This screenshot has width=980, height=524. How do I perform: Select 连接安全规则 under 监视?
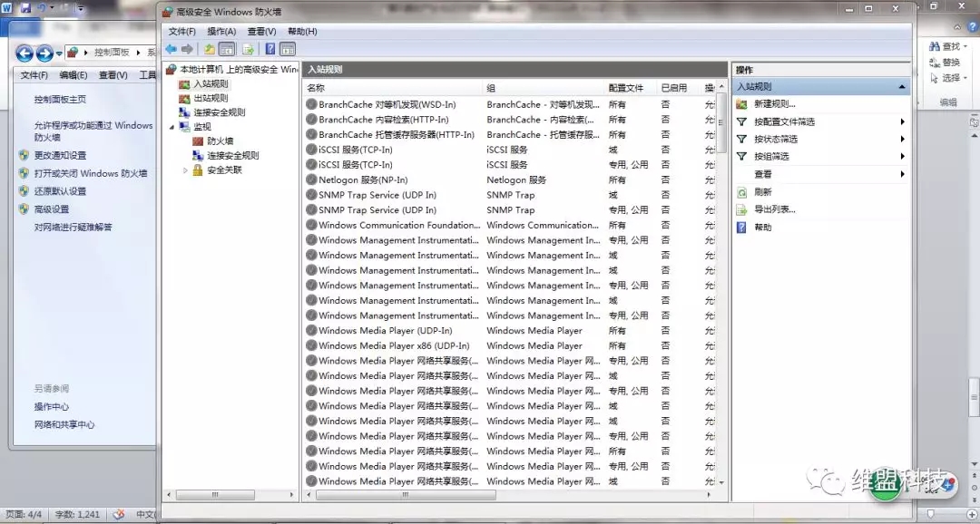point(232,156)
